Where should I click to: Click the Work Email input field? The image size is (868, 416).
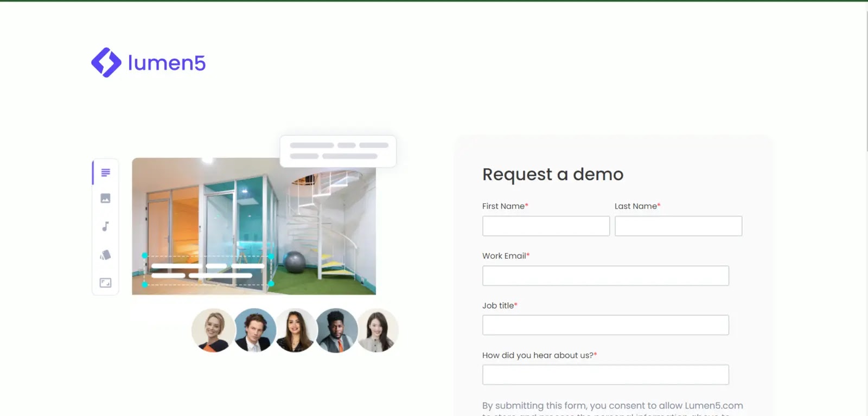click(x=605, y=276)
